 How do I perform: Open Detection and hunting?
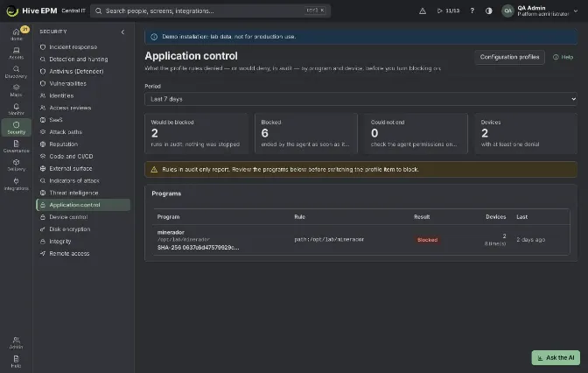click(x=83, y=59)
